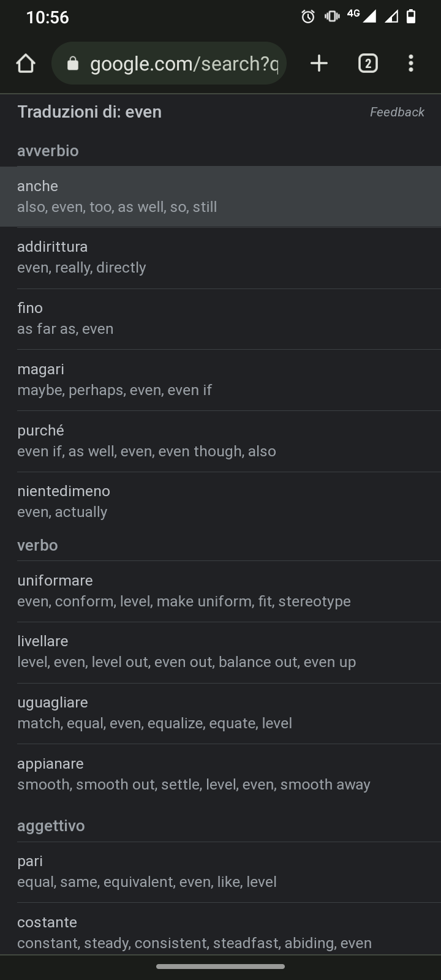441x980 pixels.
Task: Open a new tab with plus icon
Action: point(319,63)
